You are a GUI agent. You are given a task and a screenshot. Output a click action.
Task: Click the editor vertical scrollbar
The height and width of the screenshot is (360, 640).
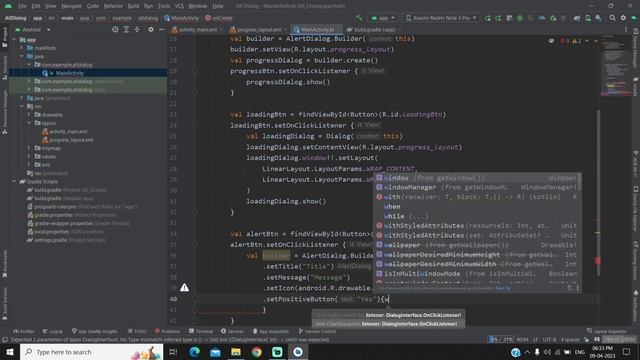click(598, 192)
